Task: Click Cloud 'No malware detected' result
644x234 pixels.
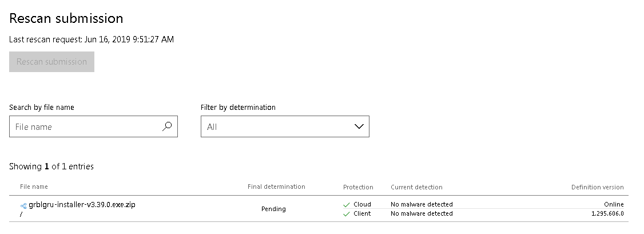Action: tap(422, 204)
